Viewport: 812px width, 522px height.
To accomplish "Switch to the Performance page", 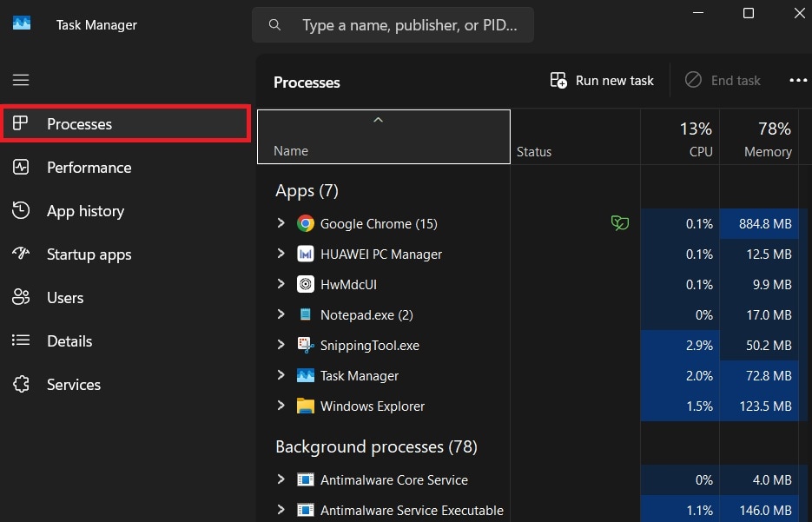I will coord(126,168).
